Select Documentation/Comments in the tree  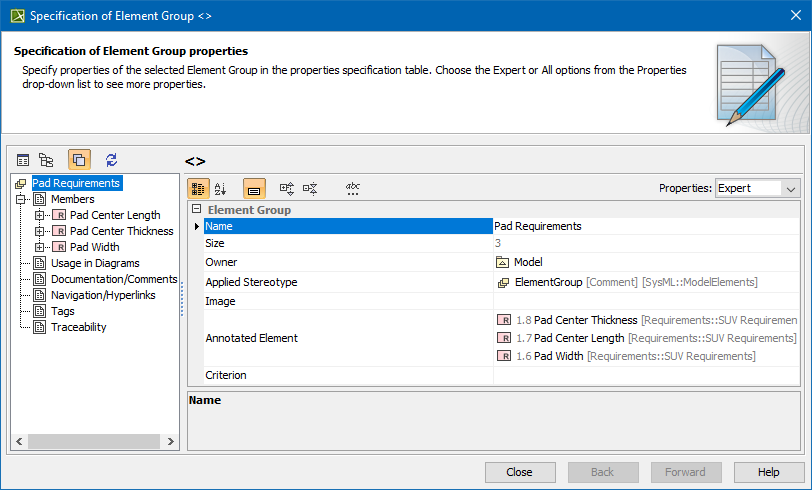tap(113, 279)
